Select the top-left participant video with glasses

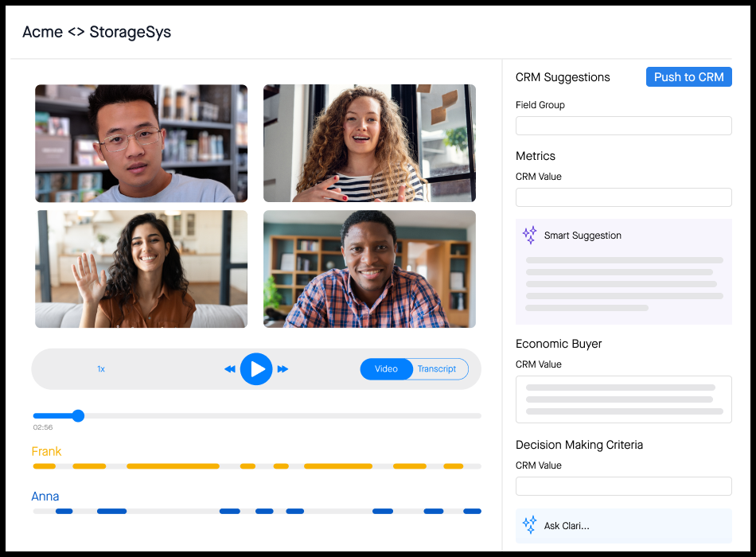pos(141,143)
